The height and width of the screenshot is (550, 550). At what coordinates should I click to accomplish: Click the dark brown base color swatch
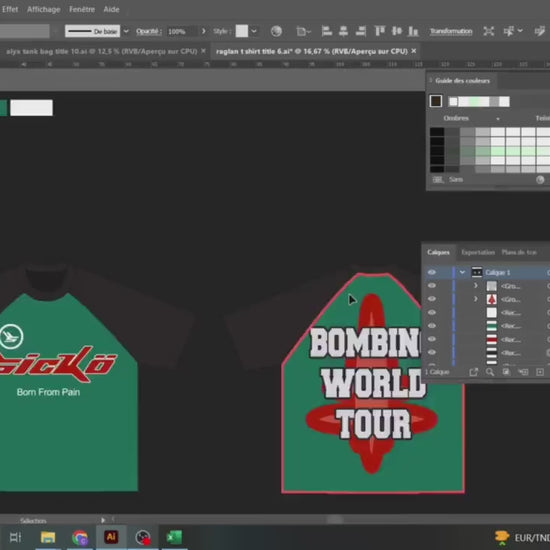click(436, 101)
